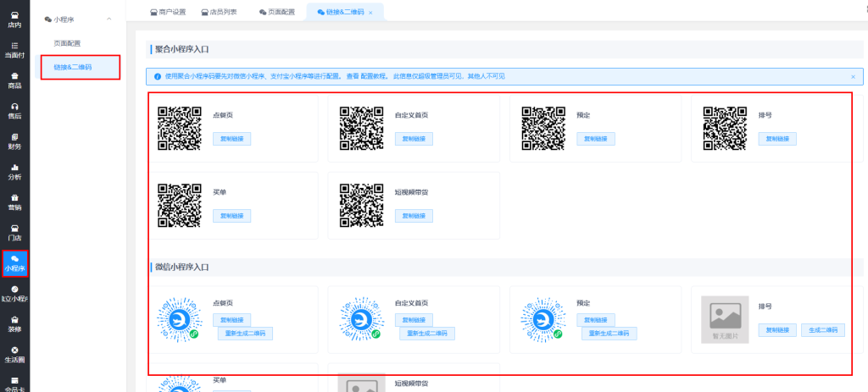Screen dimensions: 868x392
Task: Click the aggregated 自定义首页 QR code image
Action: 361,128
